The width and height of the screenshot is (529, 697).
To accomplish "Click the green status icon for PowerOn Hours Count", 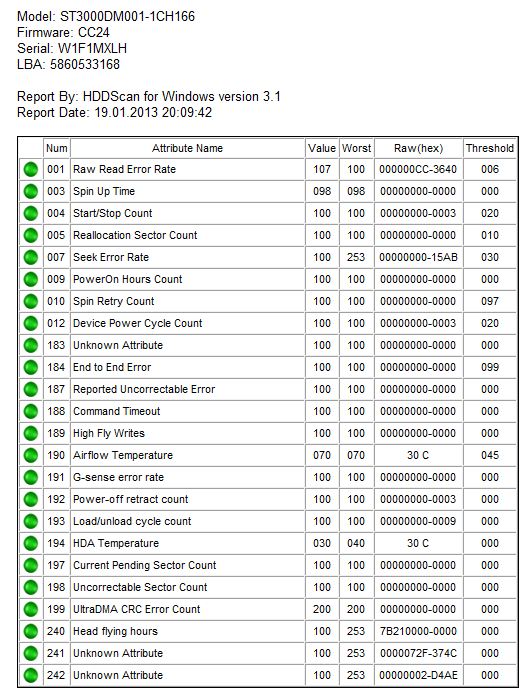I will pos(31,280).
